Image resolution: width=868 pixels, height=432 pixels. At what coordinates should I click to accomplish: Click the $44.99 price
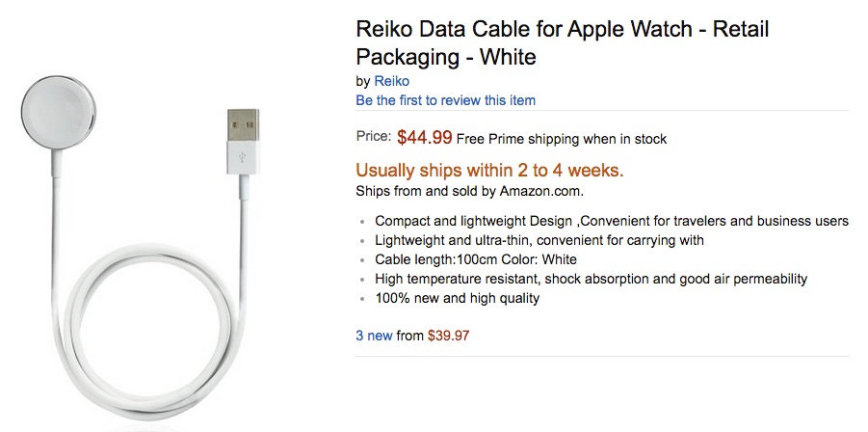click(424, 138)
